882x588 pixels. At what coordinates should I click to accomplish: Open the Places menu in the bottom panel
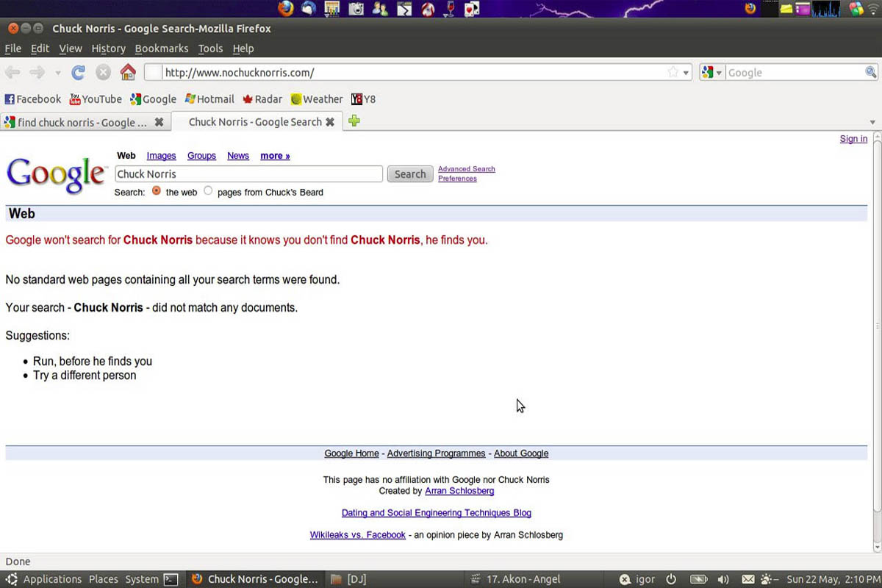pos(103,579)
